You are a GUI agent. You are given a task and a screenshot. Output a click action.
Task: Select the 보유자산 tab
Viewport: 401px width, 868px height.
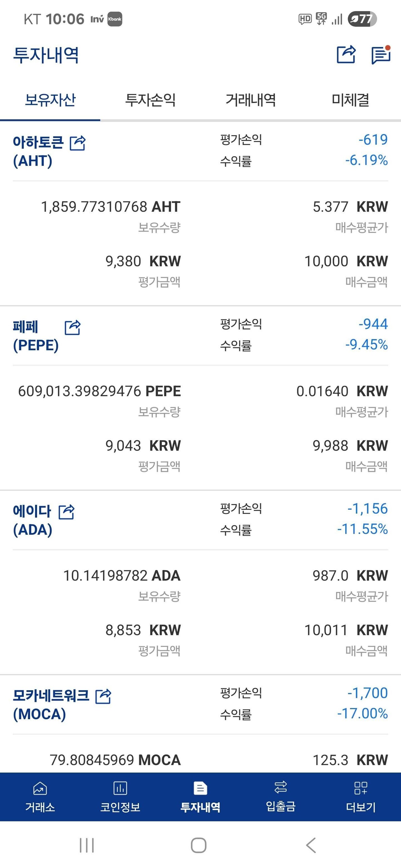click(50, 100)
